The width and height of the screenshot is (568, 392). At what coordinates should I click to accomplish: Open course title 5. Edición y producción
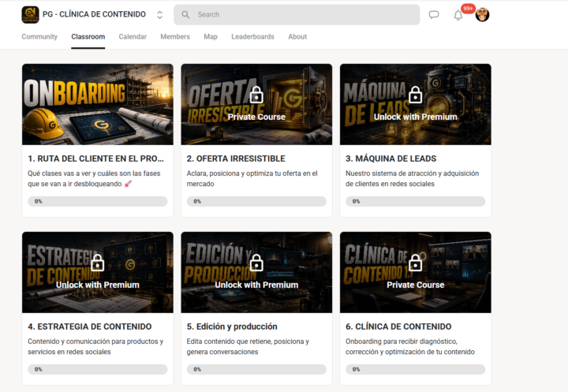(232, 327)
